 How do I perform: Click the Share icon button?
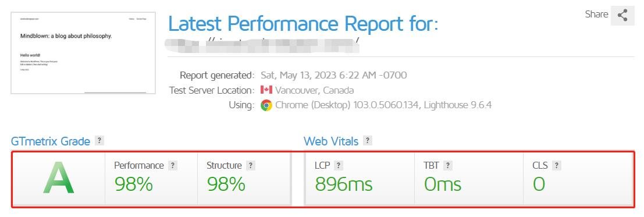(622, 16)
